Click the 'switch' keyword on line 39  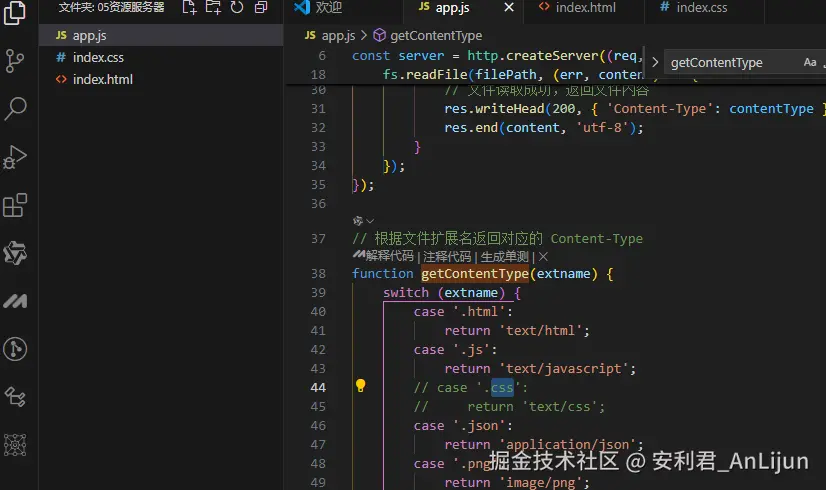pos(406,292)
